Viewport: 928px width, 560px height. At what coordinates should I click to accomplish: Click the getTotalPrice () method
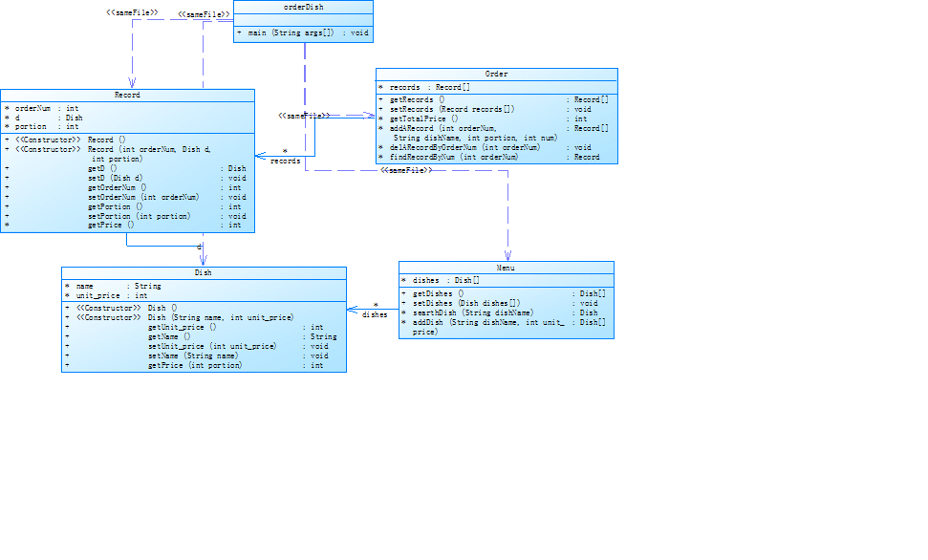coord(493,119)
